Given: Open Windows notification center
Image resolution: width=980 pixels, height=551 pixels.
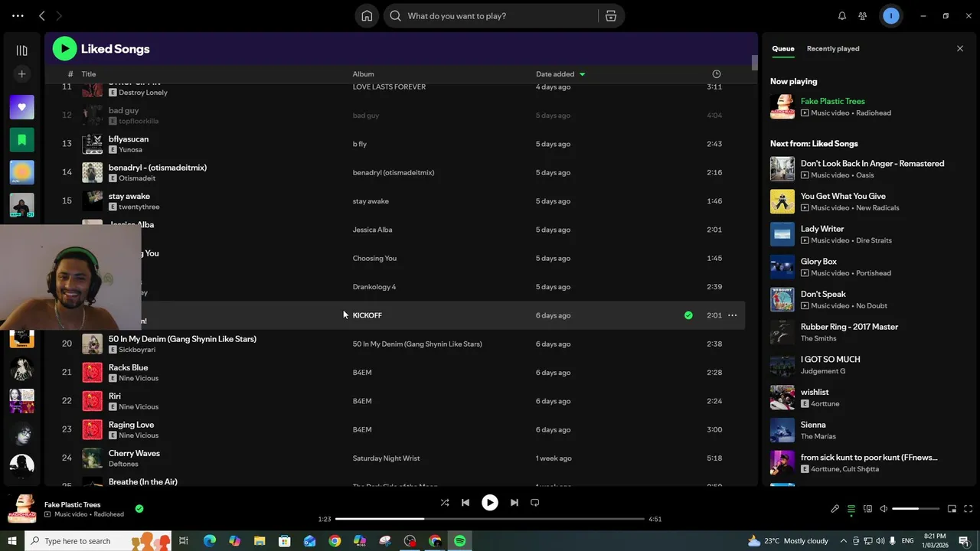Looking at the screenshot, I should click(963, 541).
